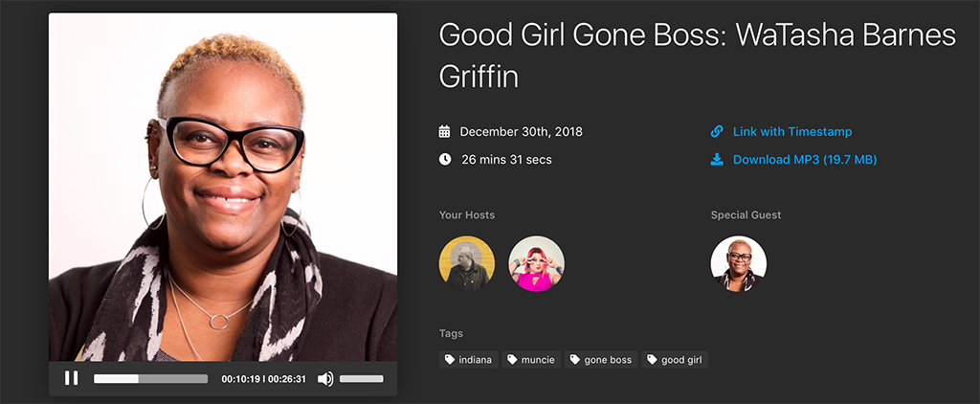Screen dimensions: 980x404
Task: Click the large episode cover photo
Action: [223, 187]
